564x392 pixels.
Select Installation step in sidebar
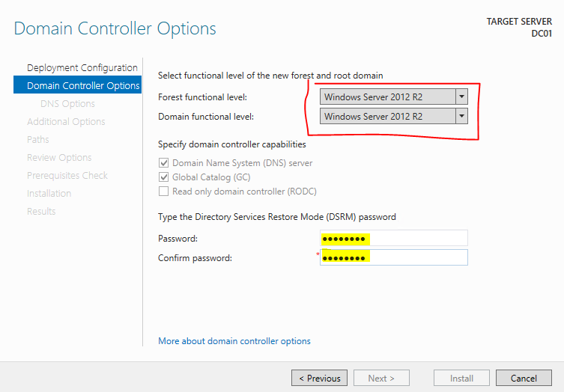point(49,193)
